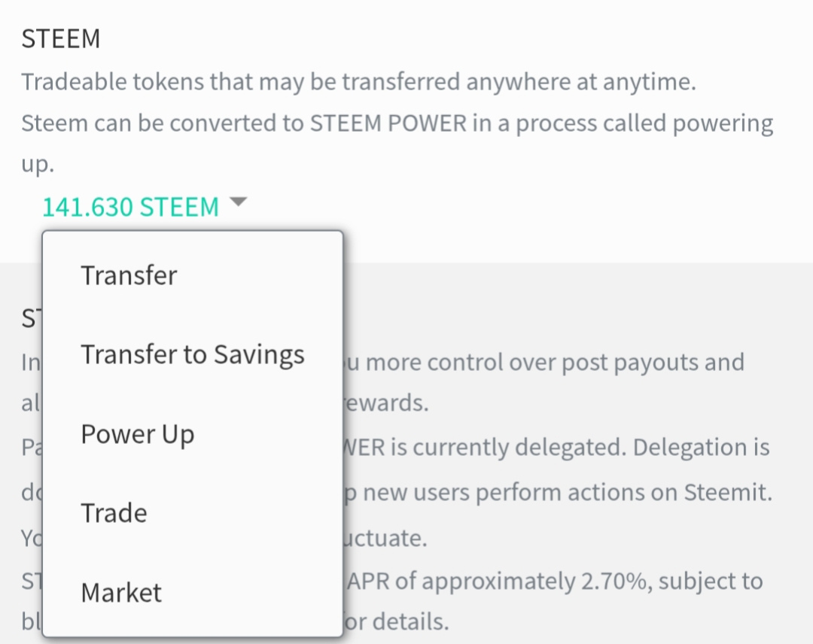Choose Transfer to Savings option
Viewport: 813px width, 644px height.
tap(193, 354)
